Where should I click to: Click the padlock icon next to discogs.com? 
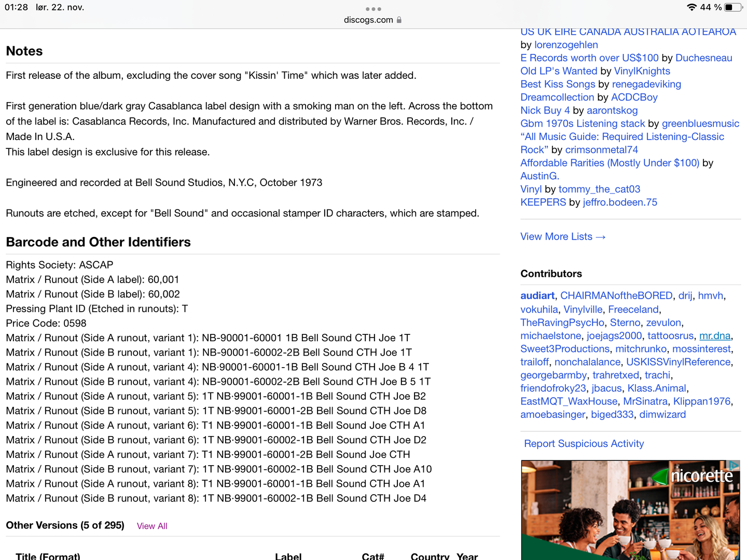tap(399, 20)
